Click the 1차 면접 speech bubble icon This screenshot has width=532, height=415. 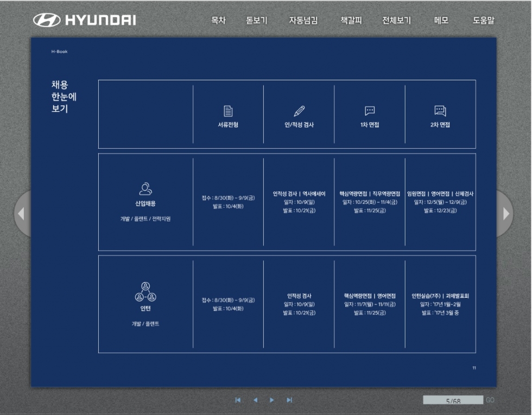(x=370, y=111)
